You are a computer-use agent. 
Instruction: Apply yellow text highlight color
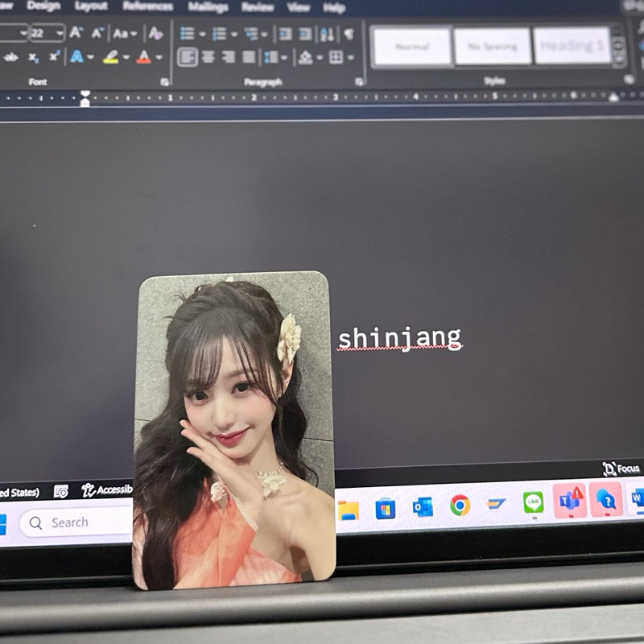[109, 56]
